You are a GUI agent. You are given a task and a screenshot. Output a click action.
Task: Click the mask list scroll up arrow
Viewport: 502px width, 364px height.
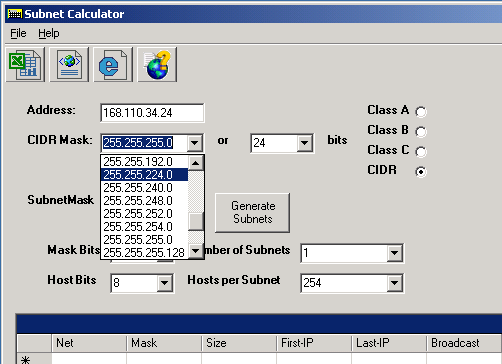pyautogui.click(x=196, y=163)
